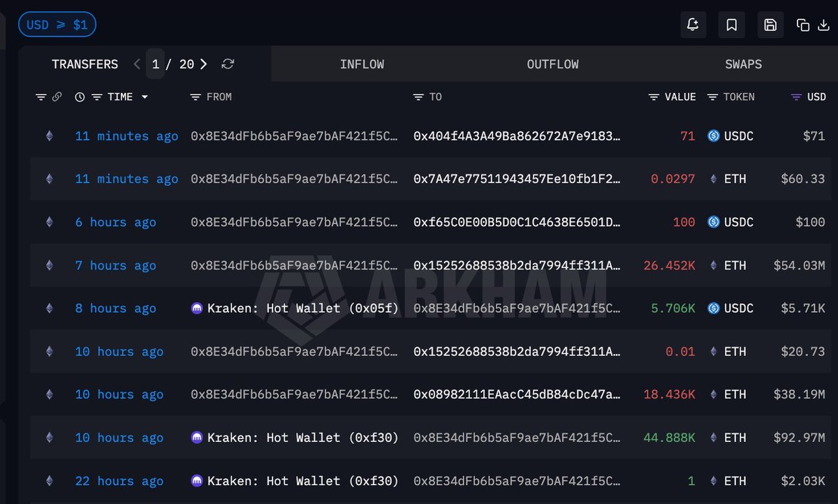The width and height of the screenshot is (838, 504).
Task: Refresh the transfers list
Action: (228, 64)
